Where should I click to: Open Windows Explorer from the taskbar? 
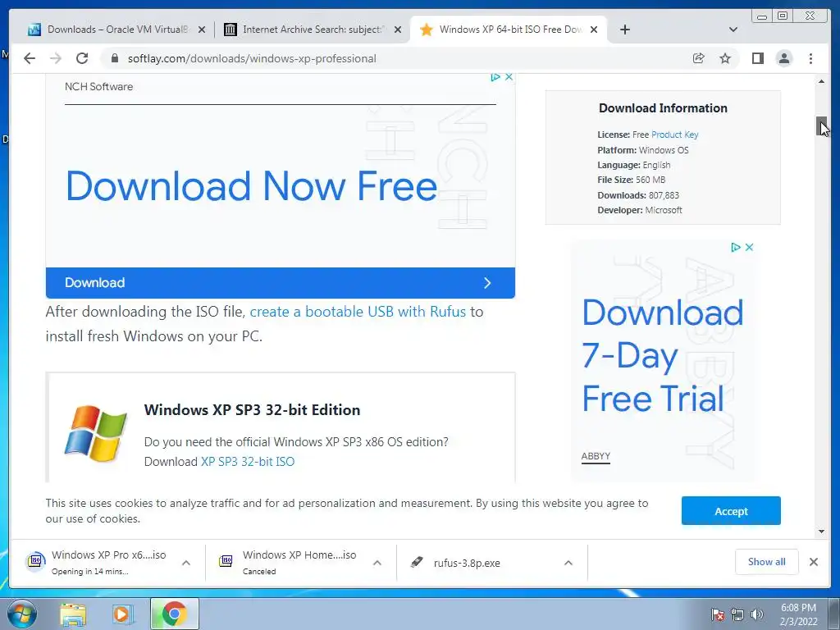tap(73, 614)
